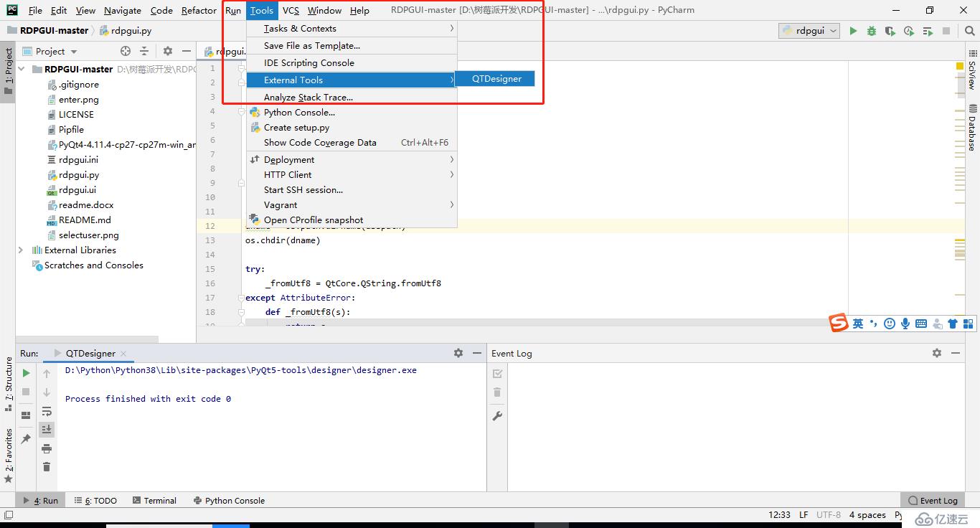The height and width of the screenshot is (528, 980).
Task: Open the Terminal tool window tab
Action: pyautogui.click(x=154, y=500)
